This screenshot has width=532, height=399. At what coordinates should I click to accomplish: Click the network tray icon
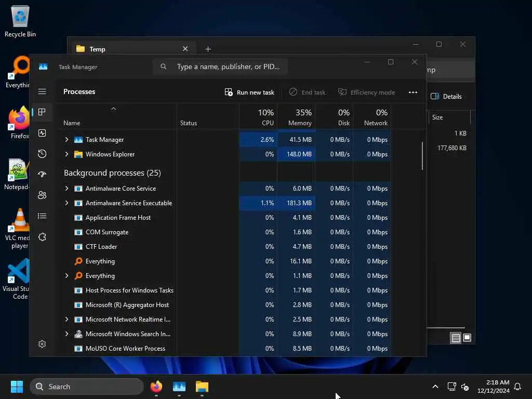451,387
